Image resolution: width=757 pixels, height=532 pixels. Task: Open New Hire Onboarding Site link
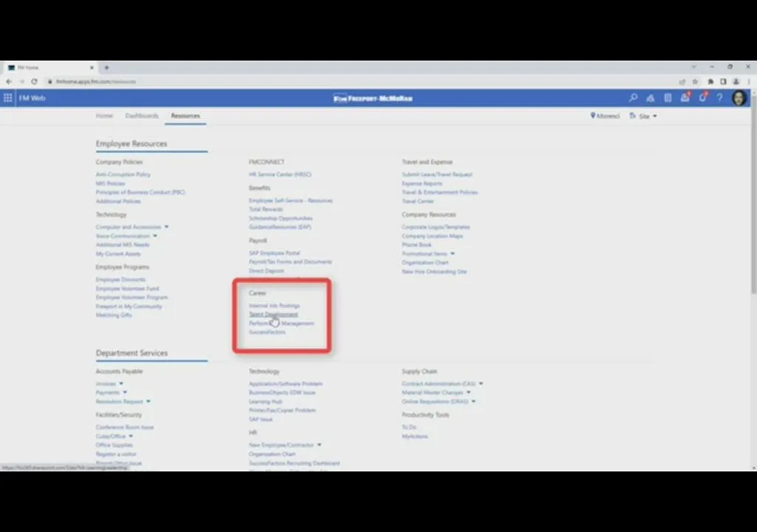[x=434, y=272]
